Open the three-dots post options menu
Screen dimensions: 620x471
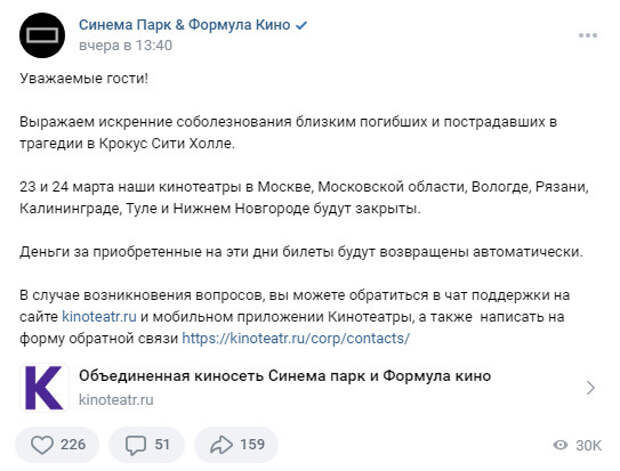(588, 35)
